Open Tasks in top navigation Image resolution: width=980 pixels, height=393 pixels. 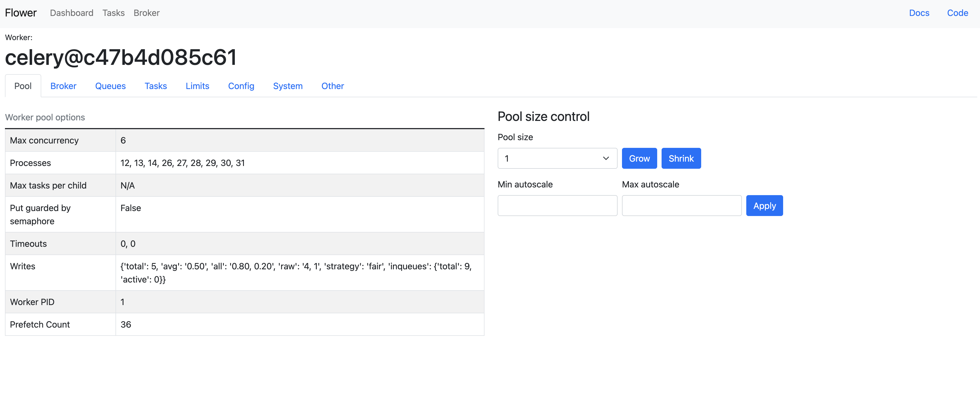tap(113, 13)
